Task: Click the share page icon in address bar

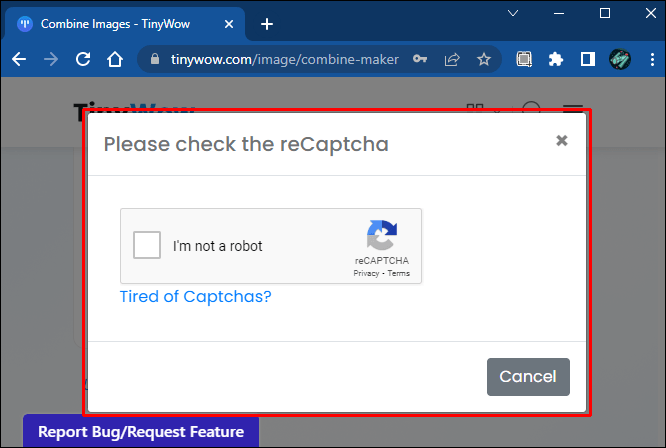Action: click(452, 59)
